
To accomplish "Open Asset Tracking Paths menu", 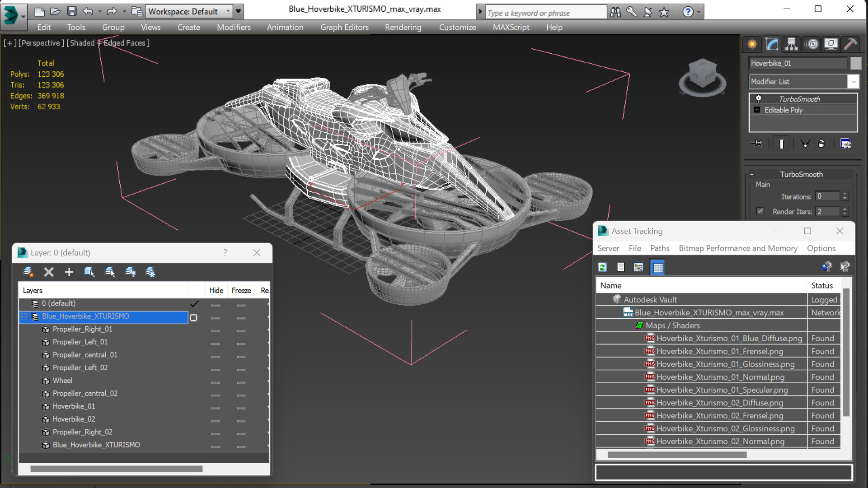I will [x=658, y=248].
